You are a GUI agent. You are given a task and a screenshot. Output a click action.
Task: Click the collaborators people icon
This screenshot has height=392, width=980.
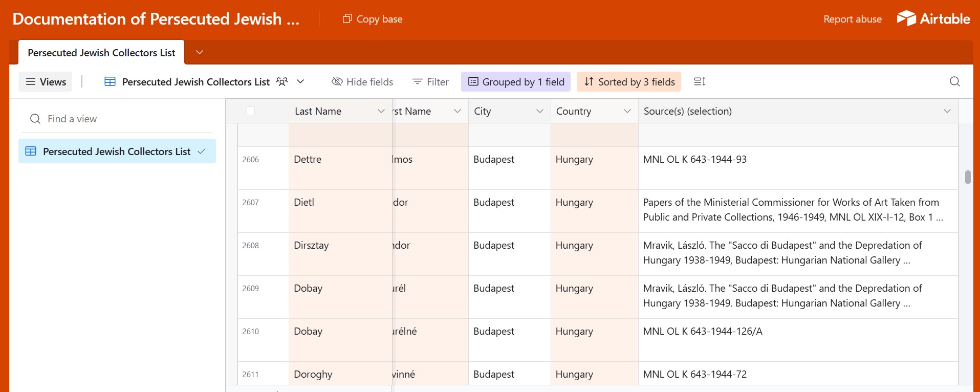click(x=282, y=82)
